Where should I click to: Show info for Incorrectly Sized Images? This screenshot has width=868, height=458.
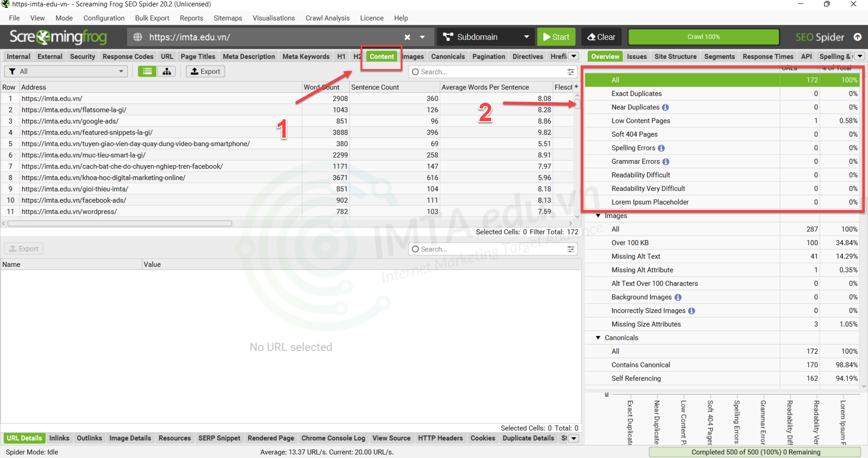pyautogui.click(x=691, y=310)
